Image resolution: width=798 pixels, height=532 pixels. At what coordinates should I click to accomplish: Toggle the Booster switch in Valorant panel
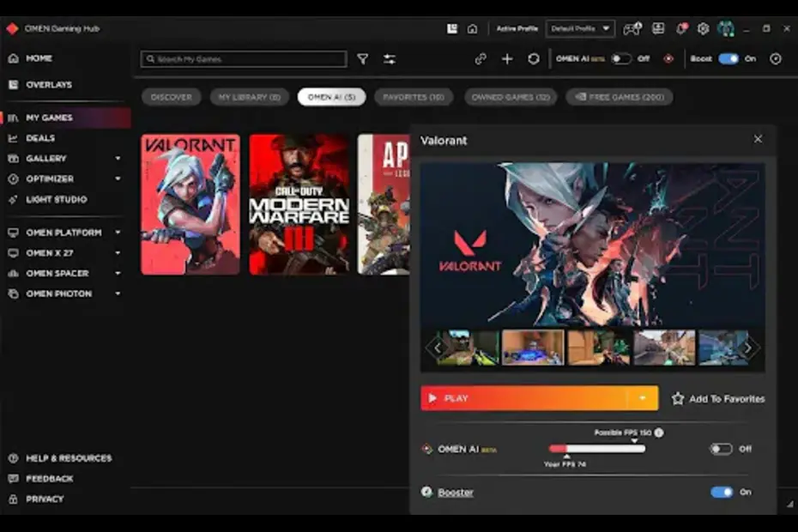[x=721, y=492]
